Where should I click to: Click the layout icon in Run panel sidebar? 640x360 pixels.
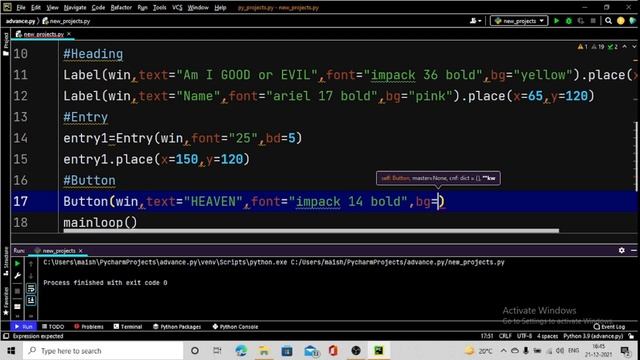coord(17,306)
